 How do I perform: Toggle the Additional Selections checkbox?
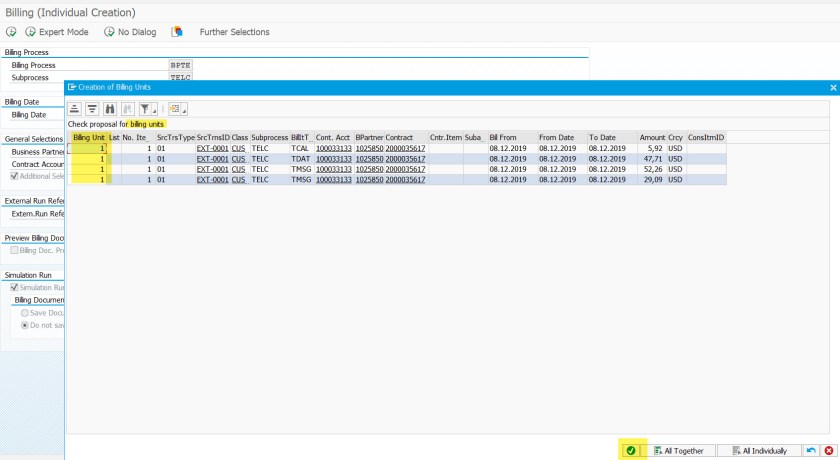point(14,176)
